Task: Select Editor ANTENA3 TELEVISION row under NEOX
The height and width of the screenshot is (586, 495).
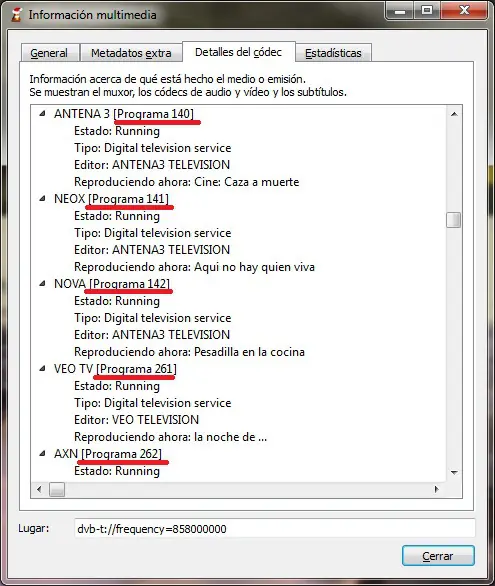Action: point(152,250)
